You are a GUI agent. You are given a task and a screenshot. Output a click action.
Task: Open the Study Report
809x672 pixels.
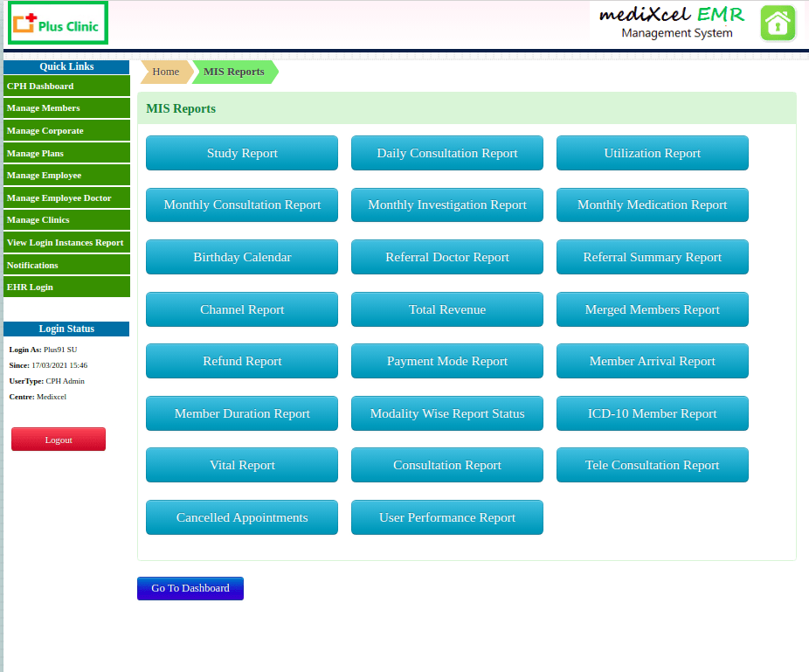242,153
